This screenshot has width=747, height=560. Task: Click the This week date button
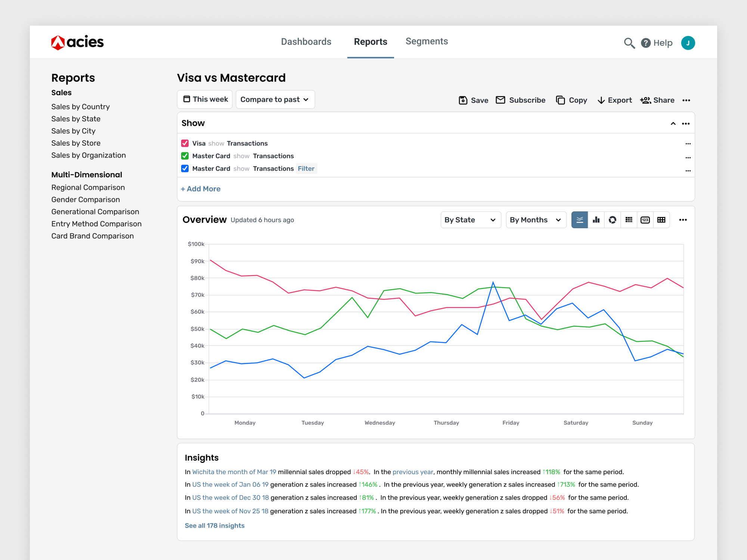tap(205, 99)
